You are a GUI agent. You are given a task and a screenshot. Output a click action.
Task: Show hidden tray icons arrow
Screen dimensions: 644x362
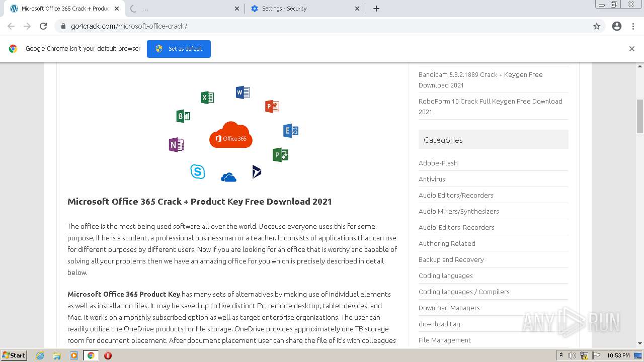click(561, 355)
